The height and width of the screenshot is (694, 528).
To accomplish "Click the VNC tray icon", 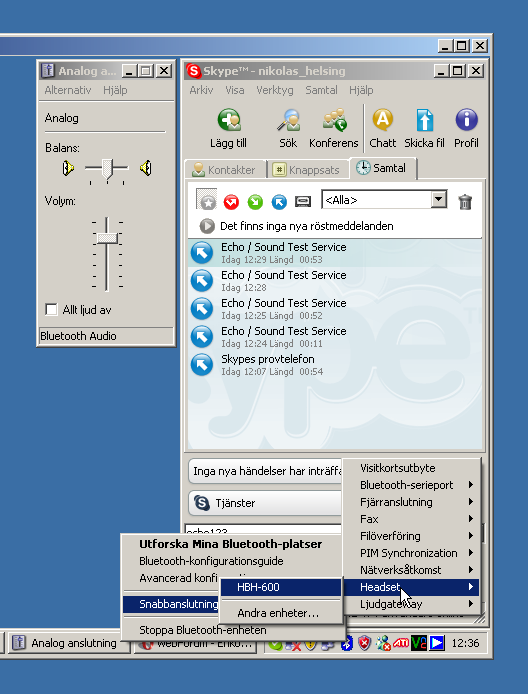I will (419, 643).
